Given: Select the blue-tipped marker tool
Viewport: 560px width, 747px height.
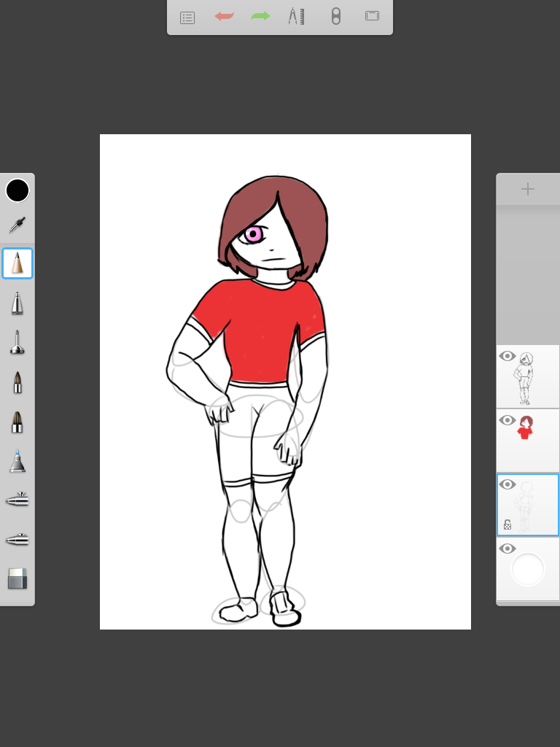Looking at the screenshot, I should click(17, 461).
